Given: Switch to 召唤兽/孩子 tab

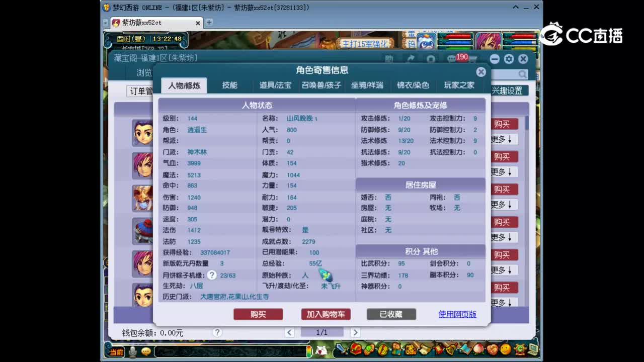Looking at the screenshot, I should point(321,85).
